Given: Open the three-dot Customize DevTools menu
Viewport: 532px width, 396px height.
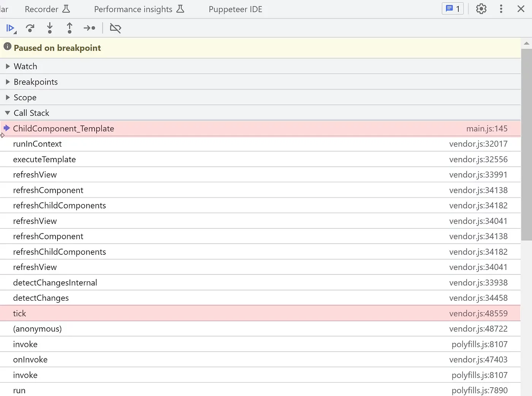Looking at the screenshot, I should 501,9.
